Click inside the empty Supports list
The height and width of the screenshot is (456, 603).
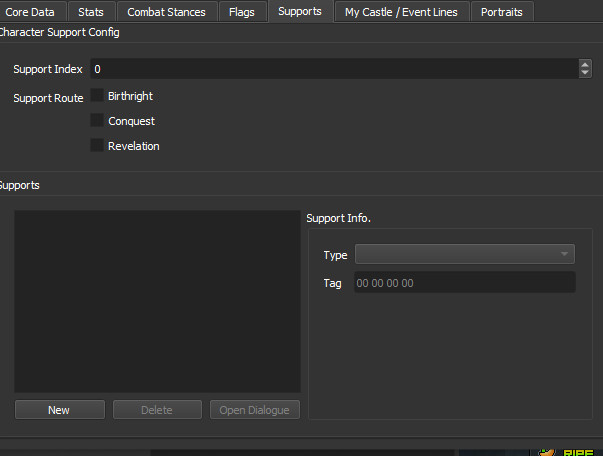click(157, 300)
